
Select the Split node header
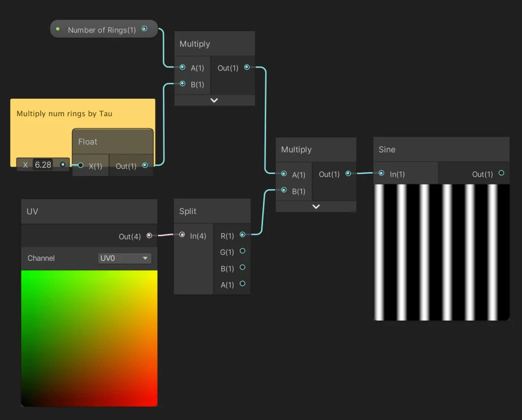pos(212,211)
